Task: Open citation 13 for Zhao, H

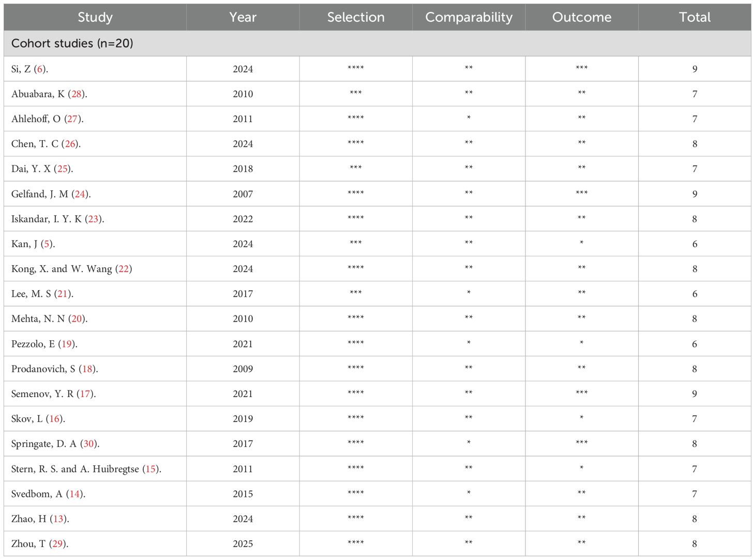Action: (x=58, y=519)
